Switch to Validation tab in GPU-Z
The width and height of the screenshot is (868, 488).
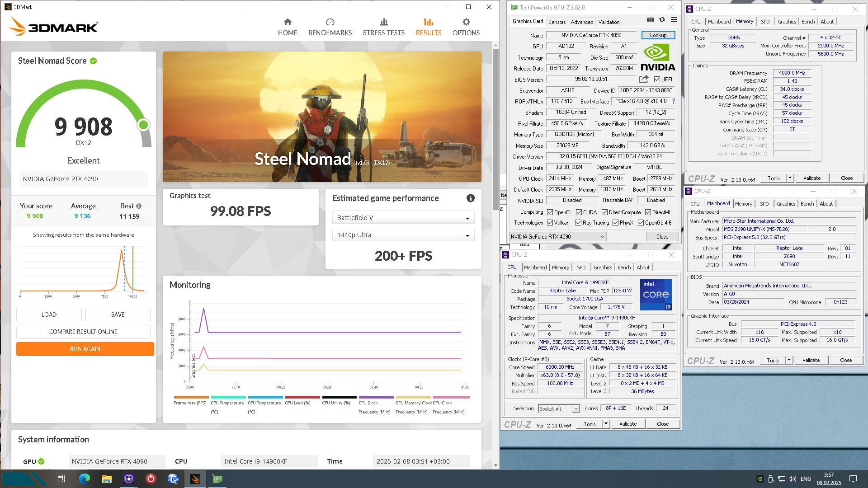609,22
